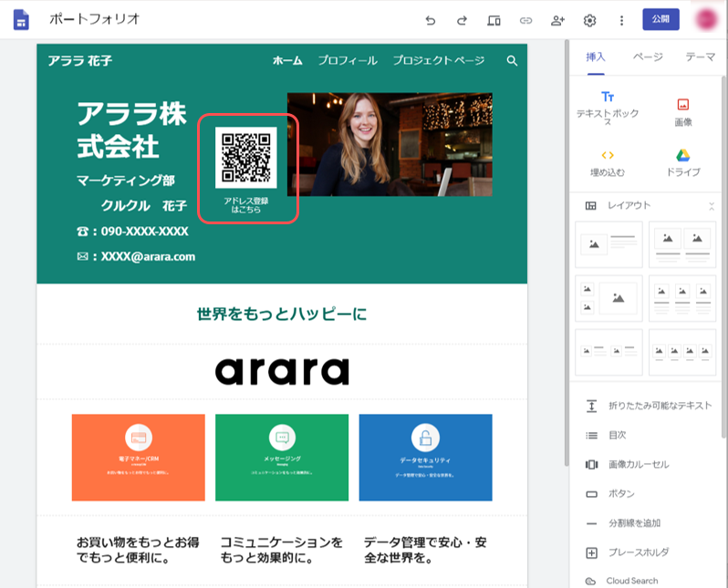Insert 画像カルーセル
Screen dimensions: 728x588
(628, 465)
